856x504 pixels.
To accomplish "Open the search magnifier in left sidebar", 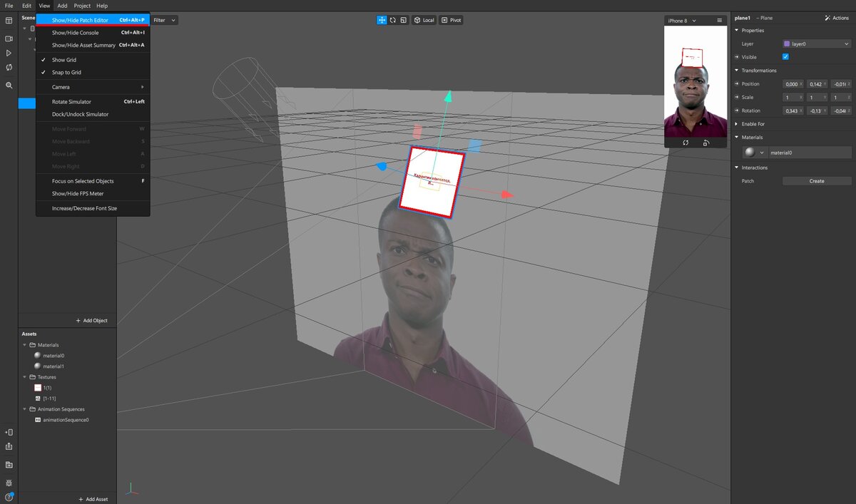I will click(x=9, y=85).
